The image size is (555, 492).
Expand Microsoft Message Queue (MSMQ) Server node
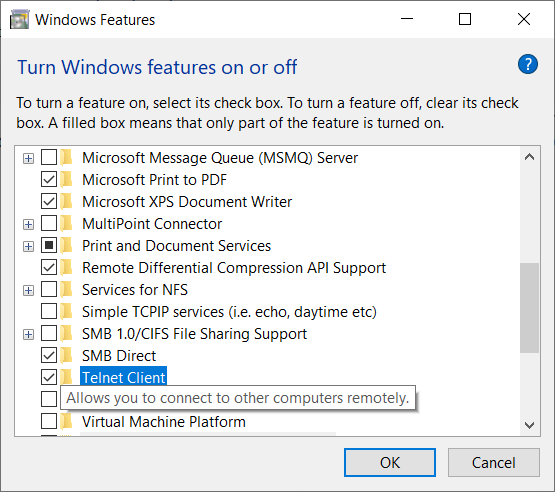28,158
